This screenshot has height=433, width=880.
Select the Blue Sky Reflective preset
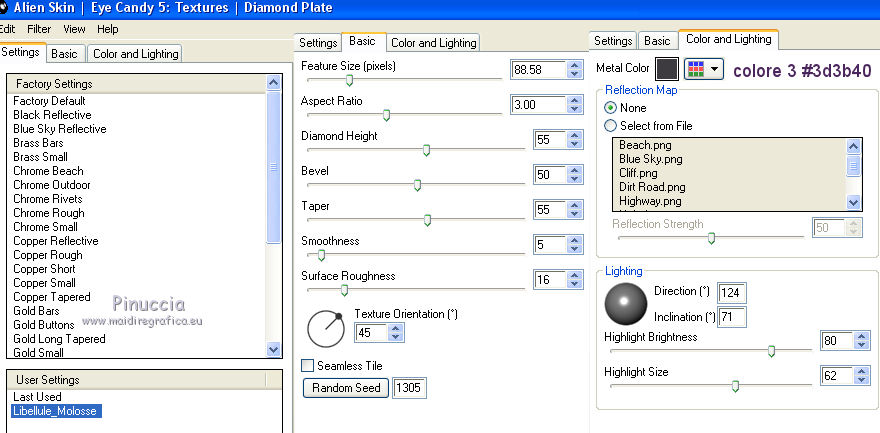59,129
